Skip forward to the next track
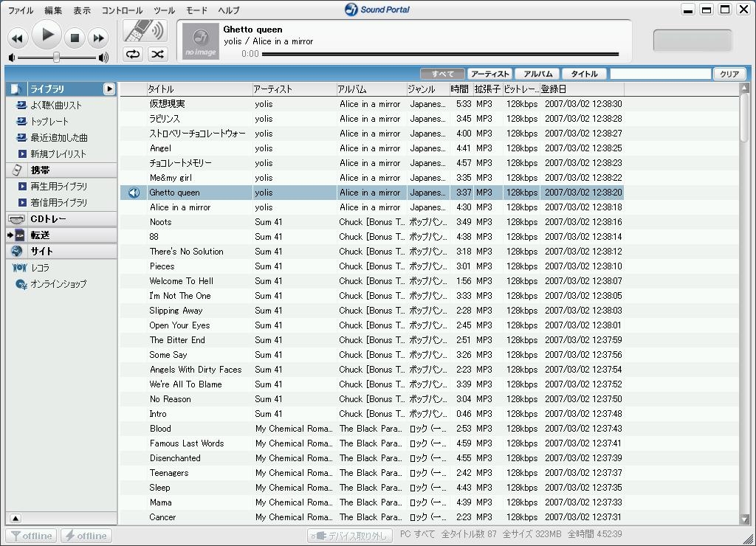756x546 pixels. pos(99,38)
